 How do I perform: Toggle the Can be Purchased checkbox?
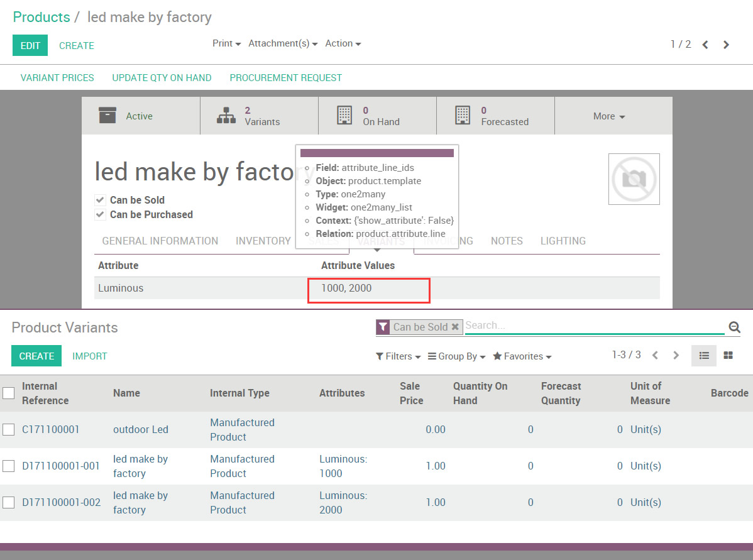[x=101, y=215]
